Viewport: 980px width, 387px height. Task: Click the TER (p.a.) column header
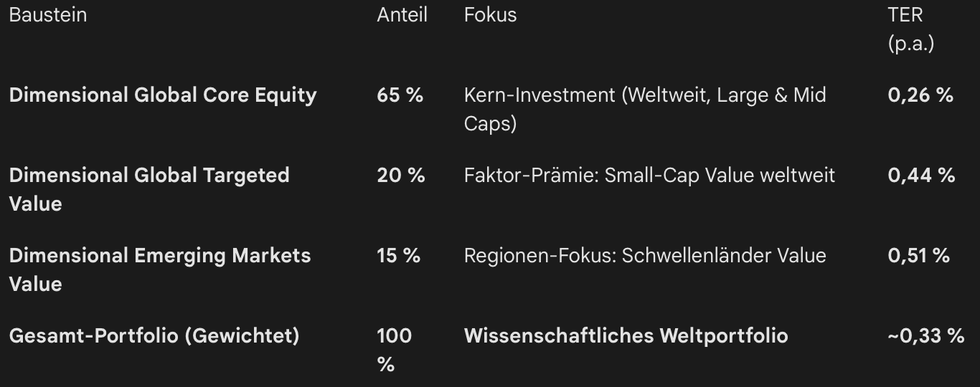pos(910,29)
